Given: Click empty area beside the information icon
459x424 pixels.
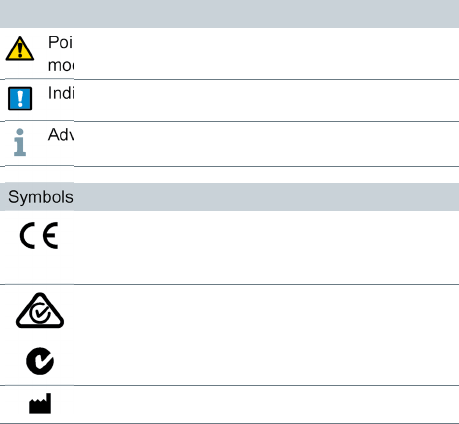Looking at the screenshot, I should tap(266, 144).
